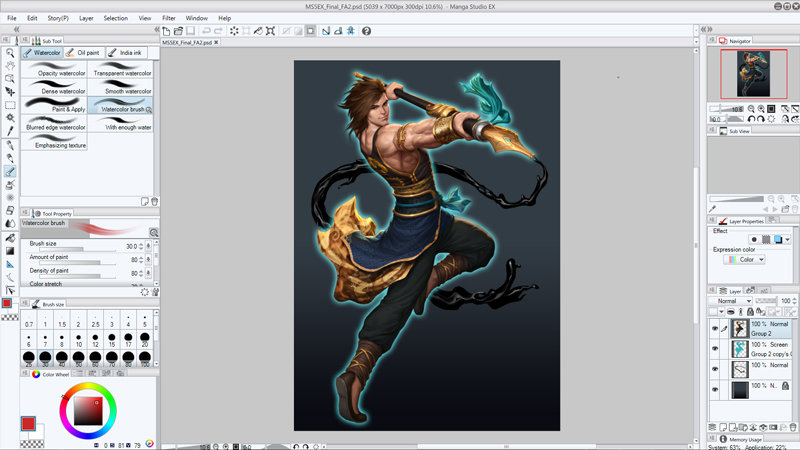
Task: Toggle visibility of the bottom layer
Action: pyautogui.click(x=715, y=389)
